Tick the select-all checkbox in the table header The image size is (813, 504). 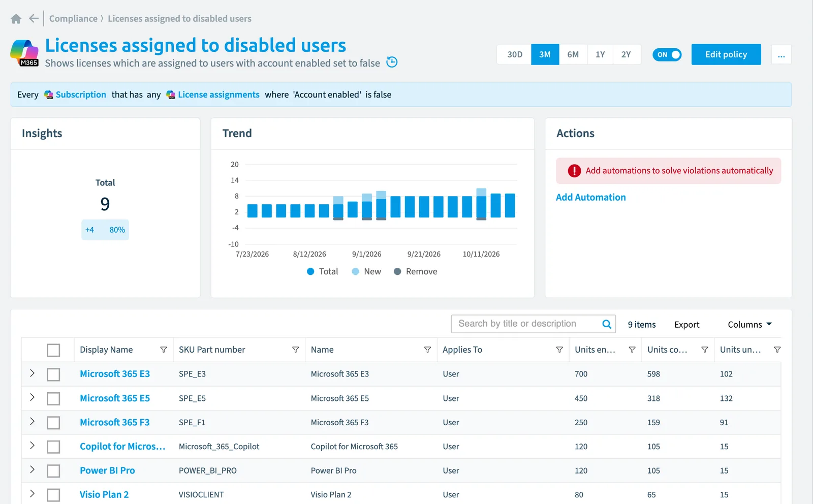click(53, 350)
